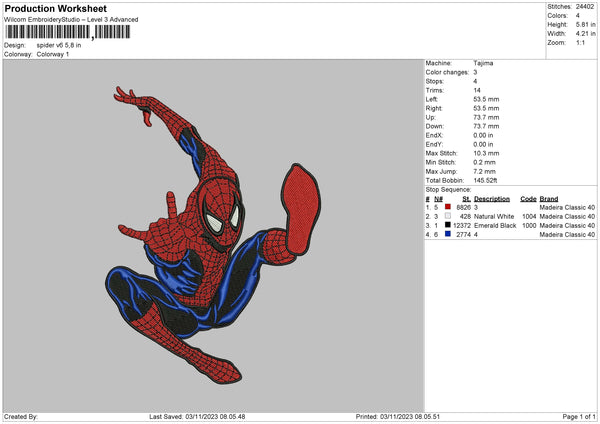This screenshot has width=600, height=424.
Task: Click the blue thread color swatch
Action: (447, 234)
